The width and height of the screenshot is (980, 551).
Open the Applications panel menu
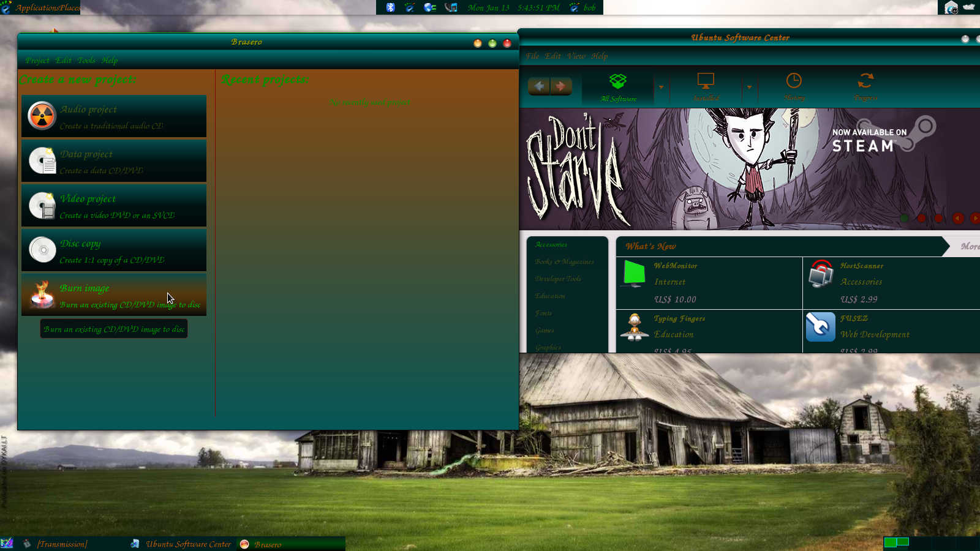(x=36, y=7)
